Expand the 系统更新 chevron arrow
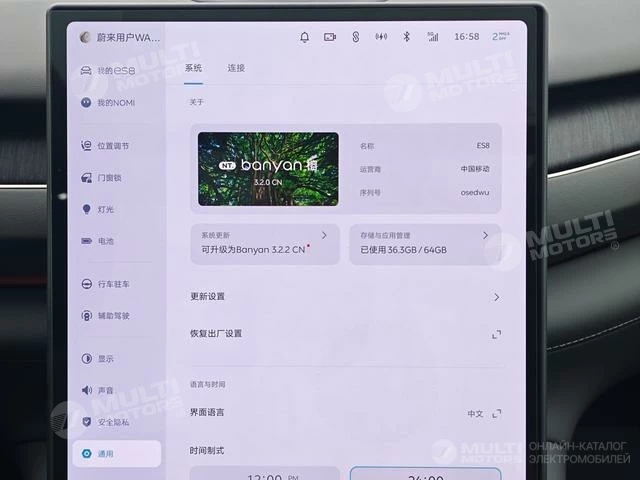This screenshot has width=640, height=480. click(x=324, y=236)
